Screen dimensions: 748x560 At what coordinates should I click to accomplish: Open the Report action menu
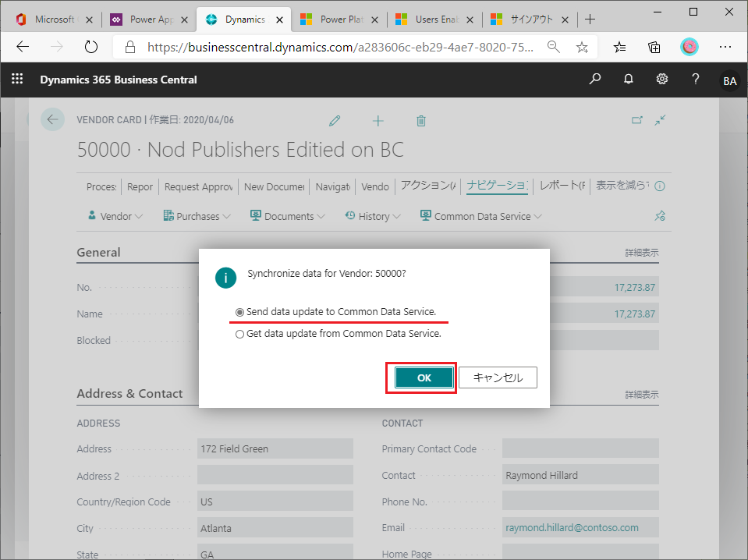coord(140,186)
